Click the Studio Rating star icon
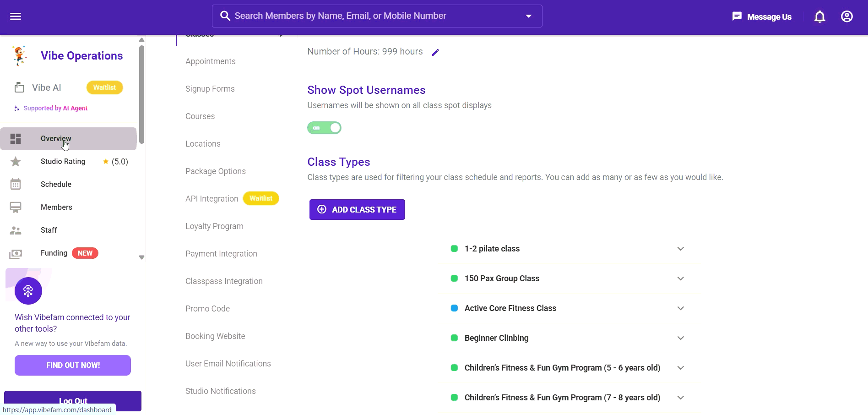Image resolution: width=868 pixels, height=415 pixels. [x=16, y=161]
